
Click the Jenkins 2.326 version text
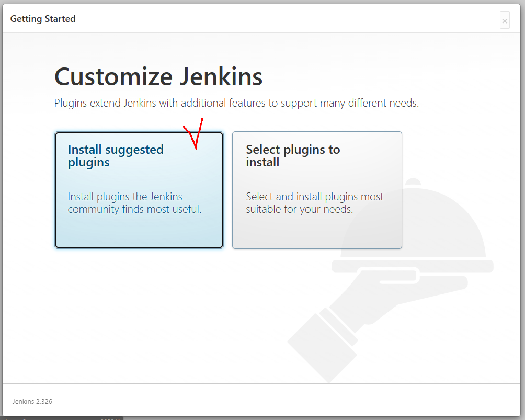(x=32, y=401)
